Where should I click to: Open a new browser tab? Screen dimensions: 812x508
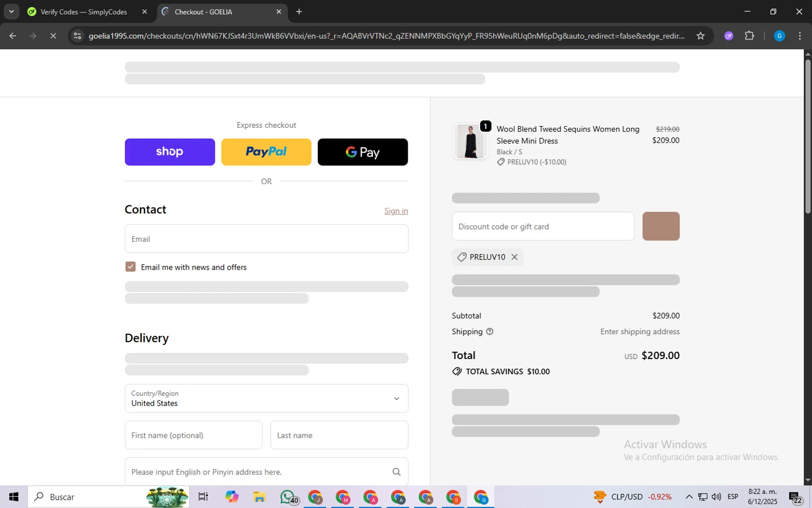pyautogui.click(x=299, y=11)
